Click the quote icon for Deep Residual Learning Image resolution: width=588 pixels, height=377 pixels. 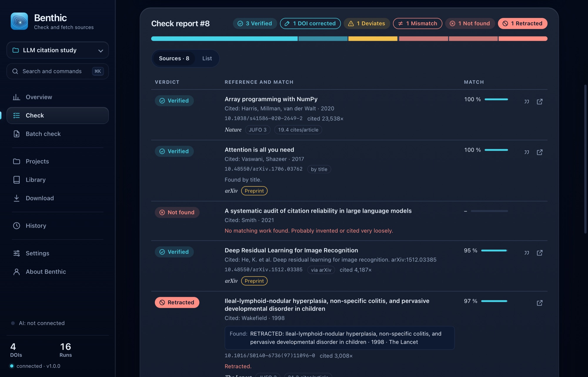[527, 253]
